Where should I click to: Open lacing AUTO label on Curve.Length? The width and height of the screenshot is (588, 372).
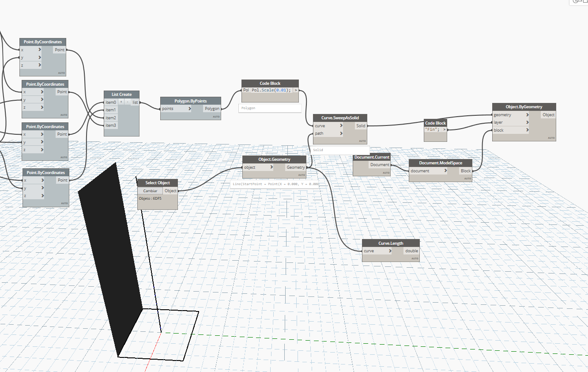pyautogui.click(x=415, y=258)
